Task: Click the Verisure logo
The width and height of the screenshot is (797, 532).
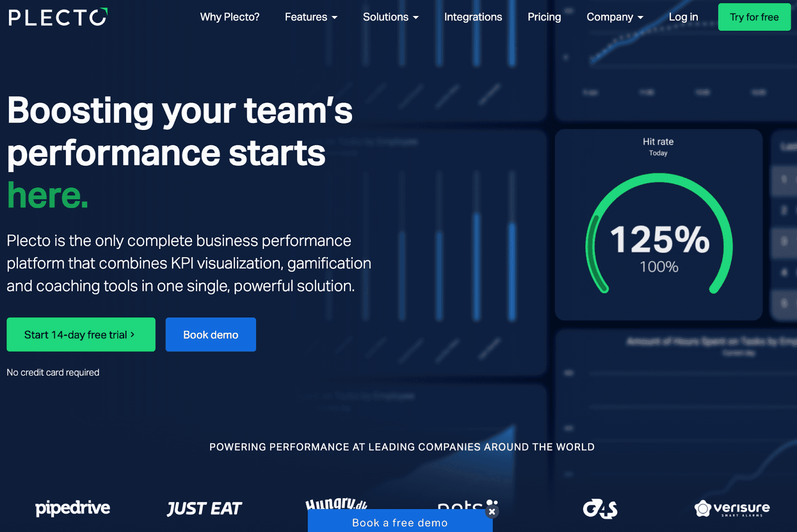Action: [x=732, y=509]
